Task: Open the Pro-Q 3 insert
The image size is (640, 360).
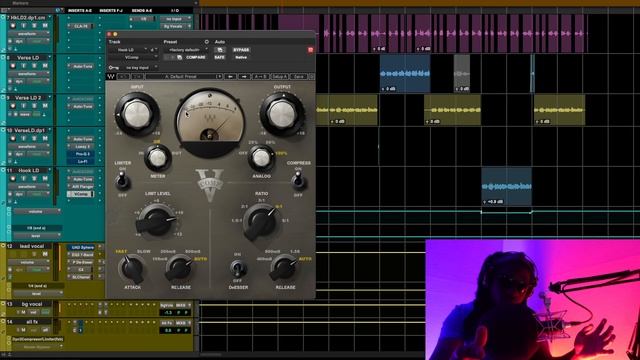Action: [82, 154]
